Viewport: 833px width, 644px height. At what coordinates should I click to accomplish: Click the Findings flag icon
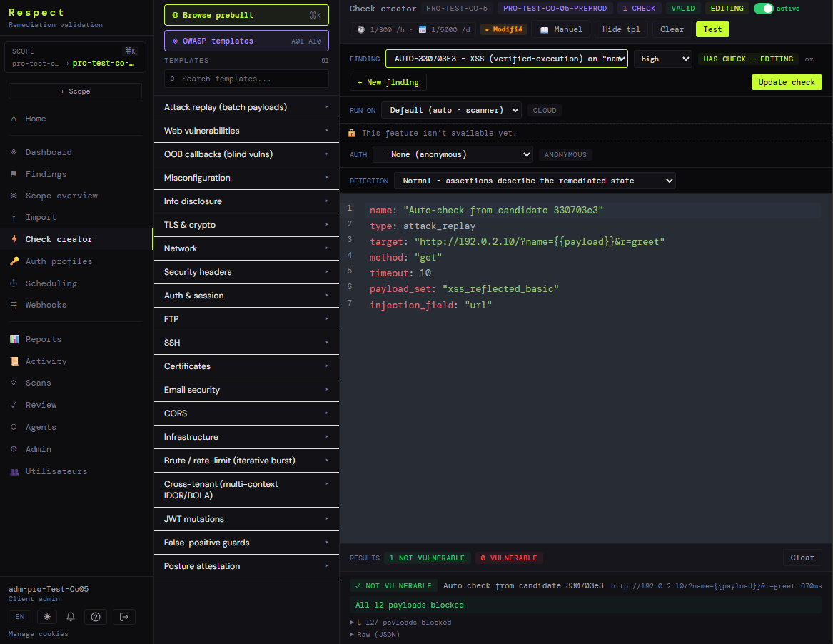pyautogui.click(x=14, y=174)
